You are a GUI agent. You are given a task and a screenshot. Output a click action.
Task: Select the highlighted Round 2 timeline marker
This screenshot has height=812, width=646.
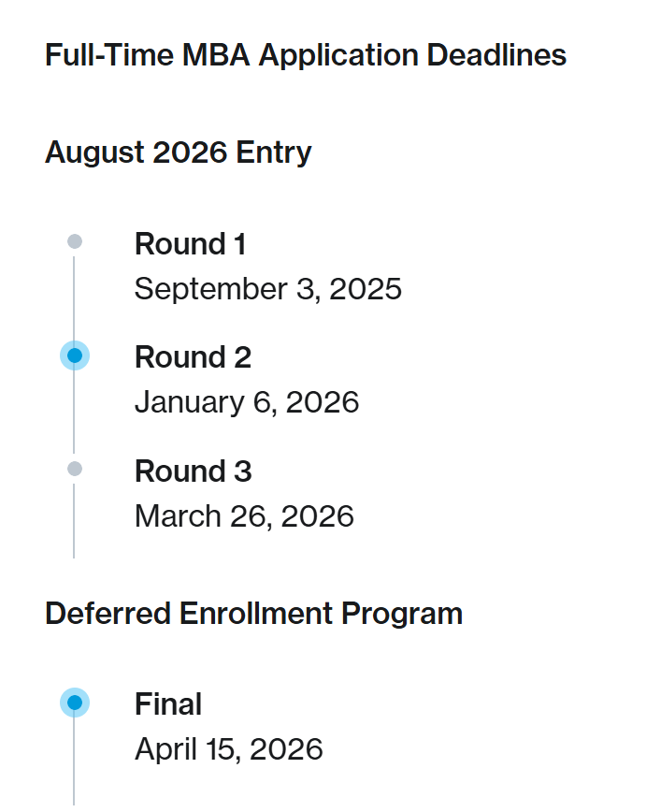pyautogui.click(x=75, y=355)
